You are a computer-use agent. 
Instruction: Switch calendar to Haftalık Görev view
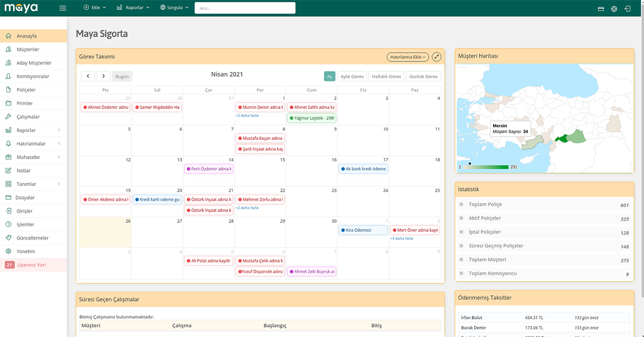(386, 77)
